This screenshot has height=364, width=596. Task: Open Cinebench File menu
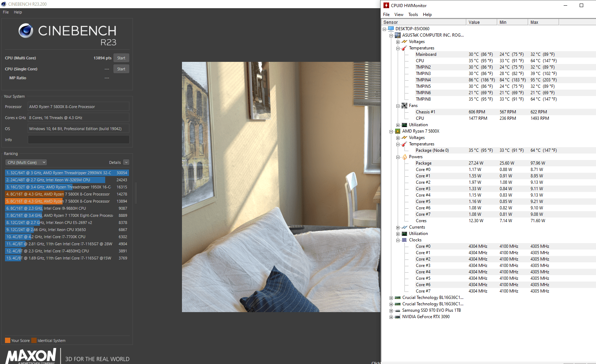point(6,12)
